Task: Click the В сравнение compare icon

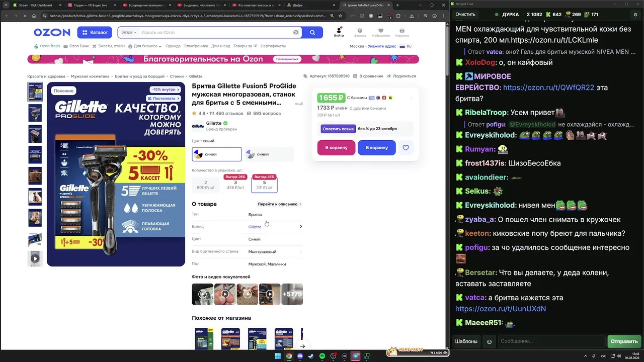Action: pos(355,76)
